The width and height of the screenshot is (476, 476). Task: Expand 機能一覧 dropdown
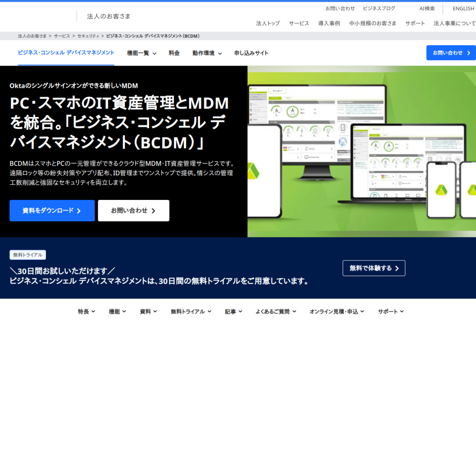[141, 53]
